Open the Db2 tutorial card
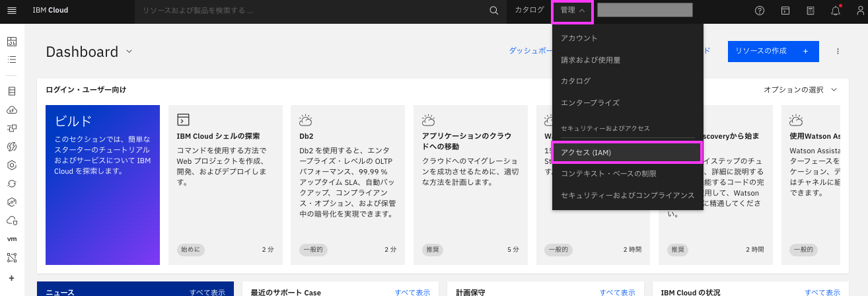Viewport: 868px width, 296px height. (x=348, y=185)
